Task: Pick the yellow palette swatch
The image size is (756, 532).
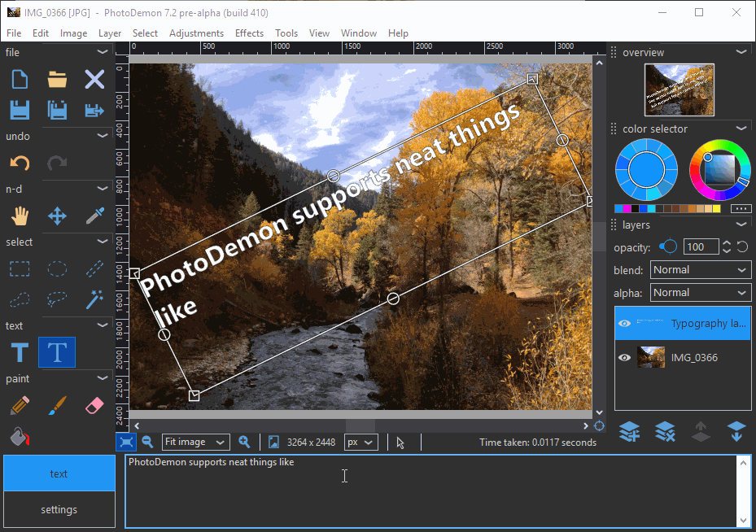Action: [716, 209]
